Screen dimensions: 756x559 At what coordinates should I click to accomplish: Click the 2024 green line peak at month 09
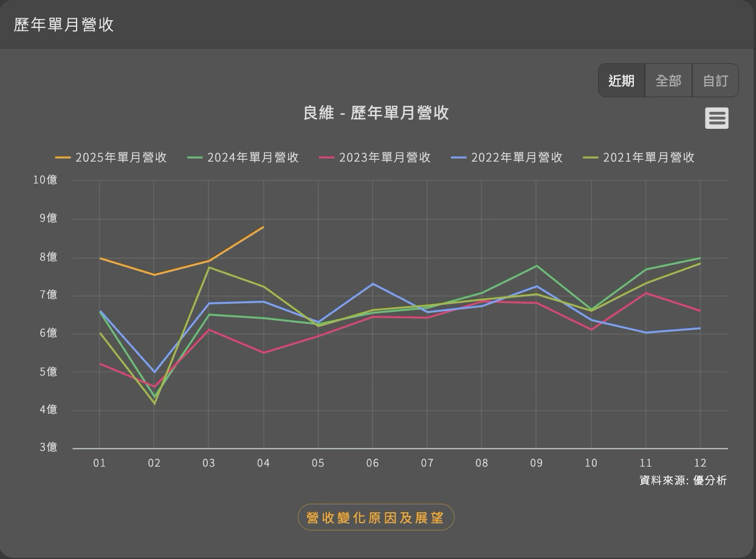coord(536,266)
